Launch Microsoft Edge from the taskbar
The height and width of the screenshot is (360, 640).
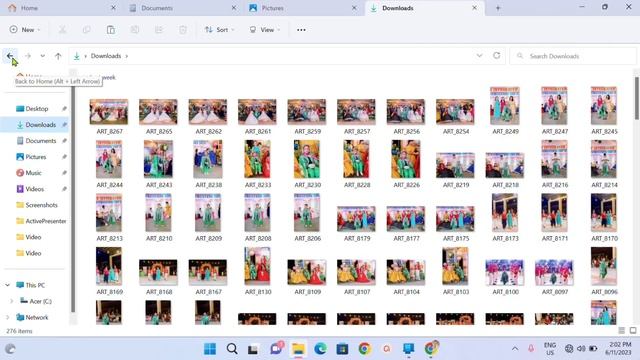(x=320, y=349)
